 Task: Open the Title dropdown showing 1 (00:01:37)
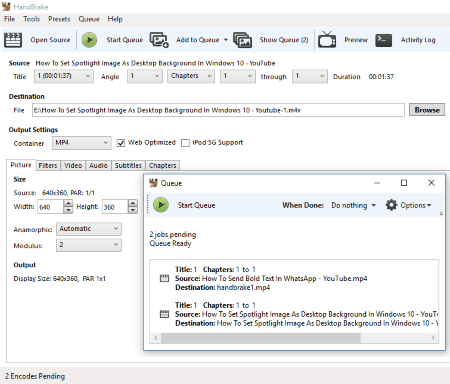(x=64, y=76)
